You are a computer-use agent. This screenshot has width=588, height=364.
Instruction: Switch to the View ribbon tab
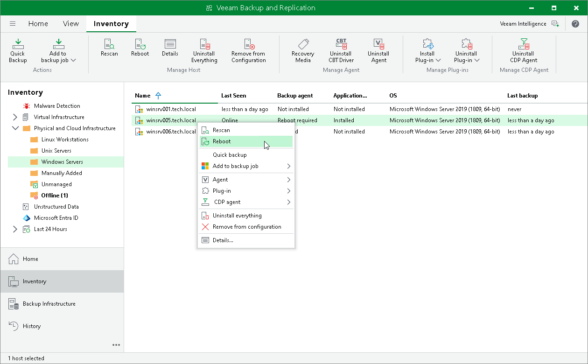[x=71, y=24]
